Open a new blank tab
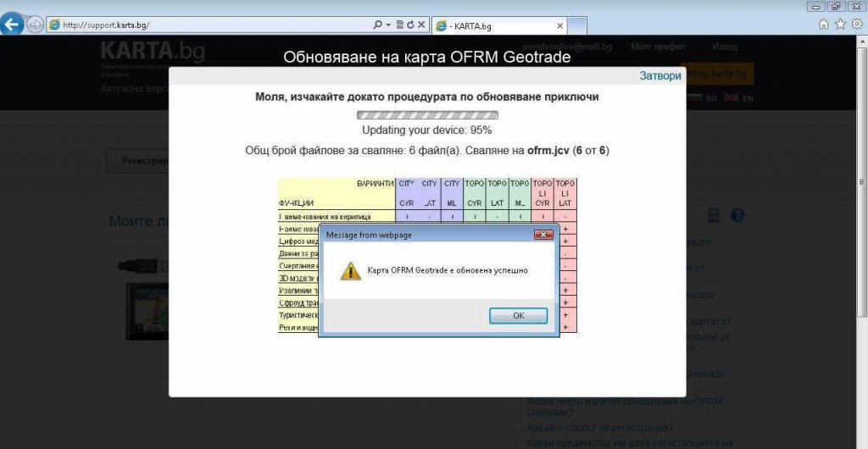 [x=577, y=26]
